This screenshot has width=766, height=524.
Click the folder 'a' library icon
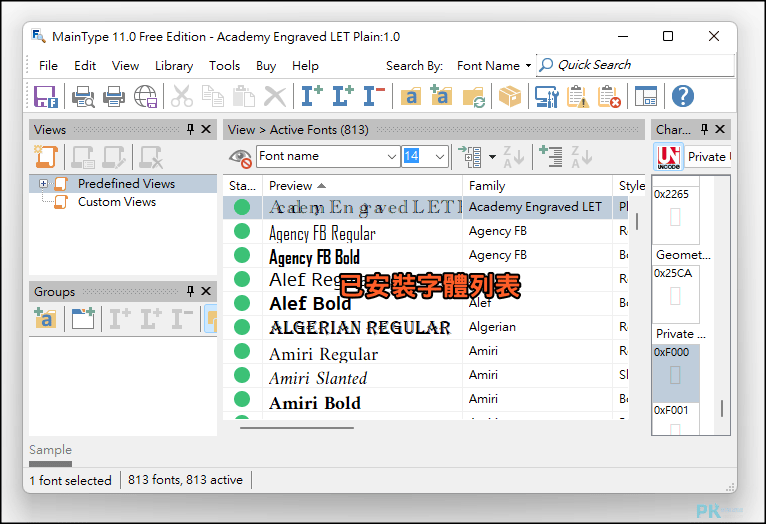(411, 96)
